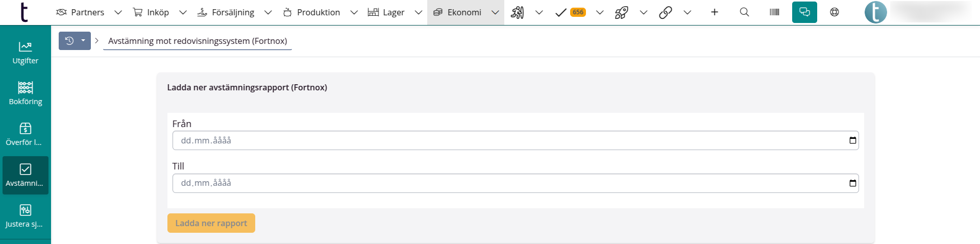This screenshot has height=244, width=980.
Task: Open the chat messages icon
Action: pos(804,12)
